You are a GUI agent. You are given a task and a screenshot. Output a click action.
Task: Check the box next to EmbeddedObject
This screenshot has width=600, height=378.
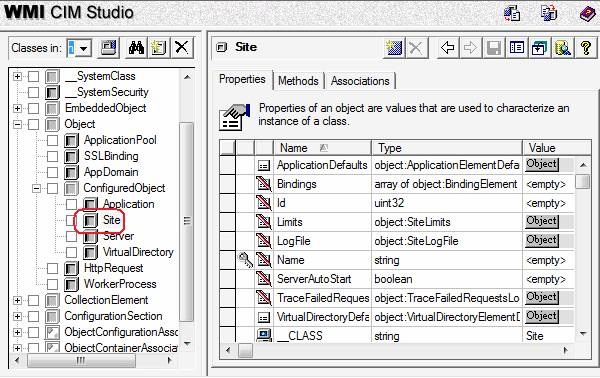tap(34, 109)
